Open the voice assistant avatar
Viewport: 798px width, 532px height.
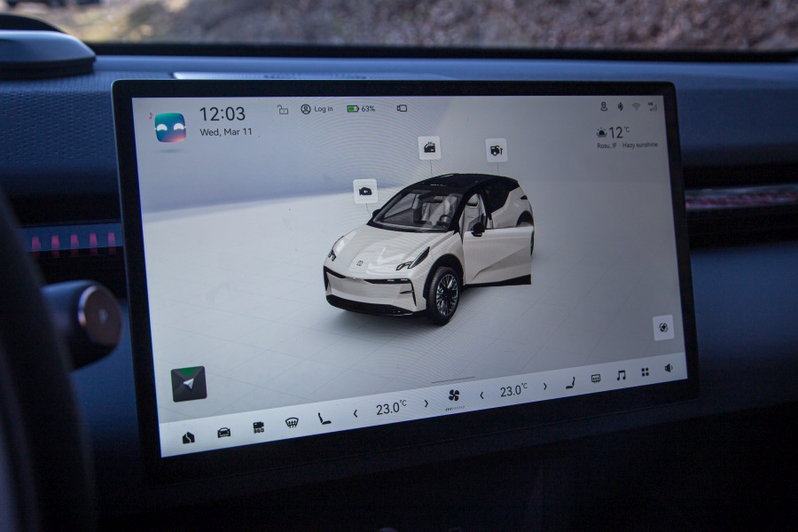pos(170,128)
